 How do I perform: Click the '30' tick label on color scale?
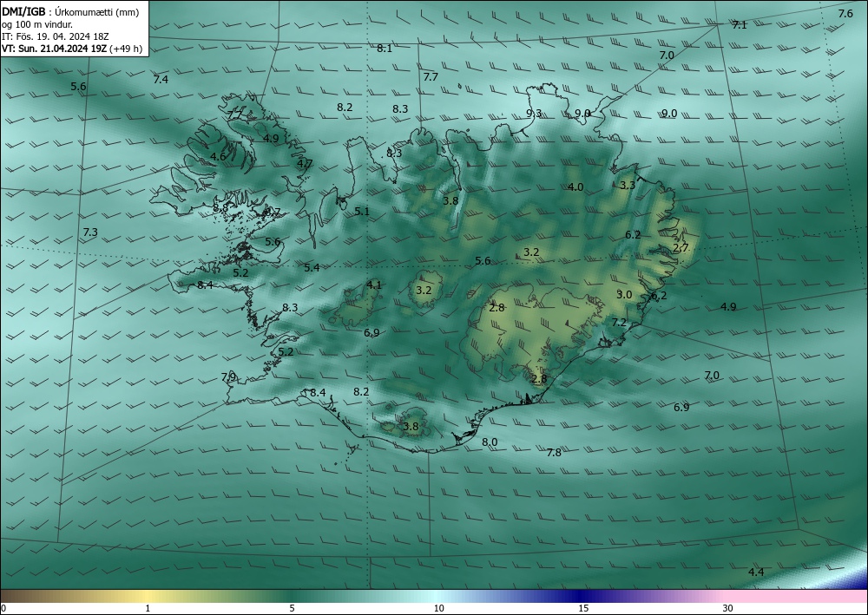pyautogui.click(x=727, y=608)
